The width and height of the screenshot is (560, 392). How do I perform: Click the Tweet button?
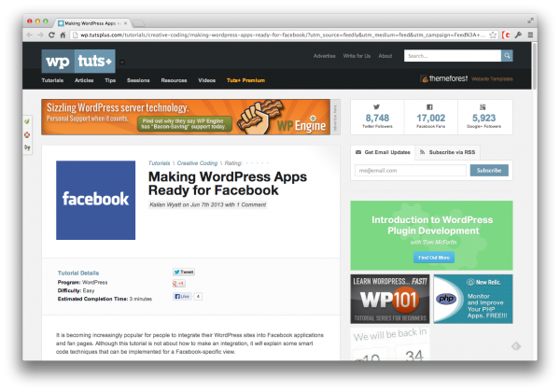184,272
